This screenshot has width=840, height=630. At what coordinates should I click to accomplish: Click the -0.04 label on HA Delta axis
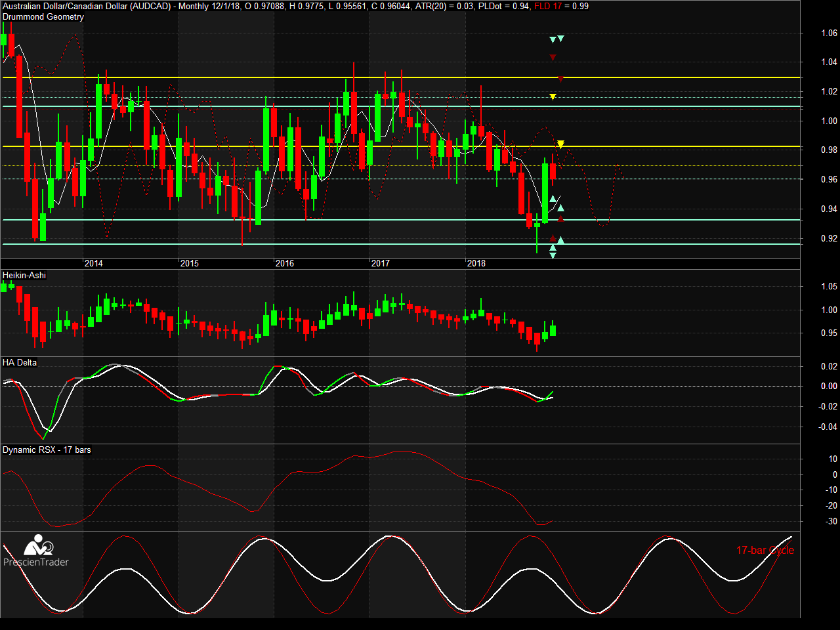coord(828,427)
